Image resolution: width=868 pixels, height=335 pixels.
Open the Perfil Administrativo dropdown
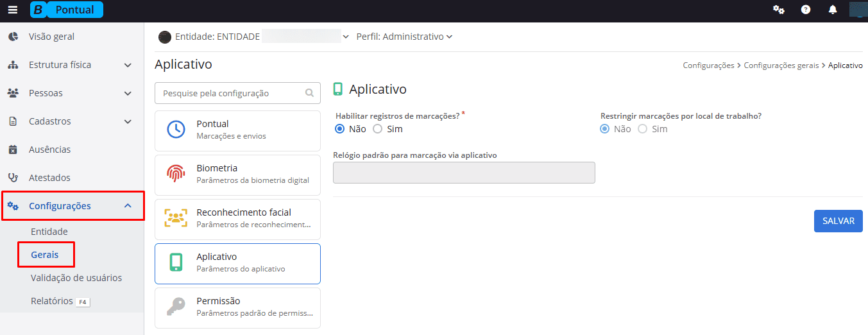404,37
